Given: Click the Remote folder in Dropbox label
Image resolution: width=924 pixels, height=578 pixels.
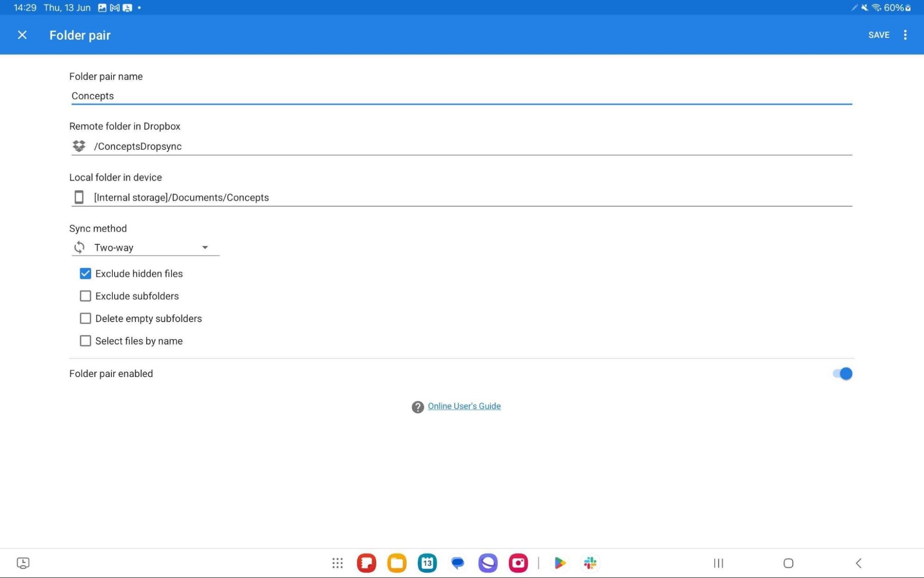Looking at the screenshot, I should pos(125,126).
